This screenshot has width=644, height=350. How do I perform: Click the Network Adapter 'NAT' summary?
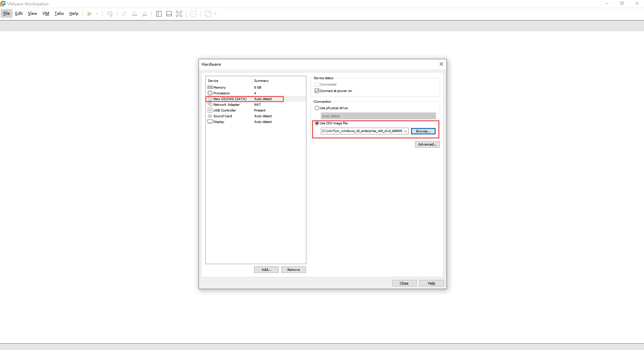[x=258, y=104]
